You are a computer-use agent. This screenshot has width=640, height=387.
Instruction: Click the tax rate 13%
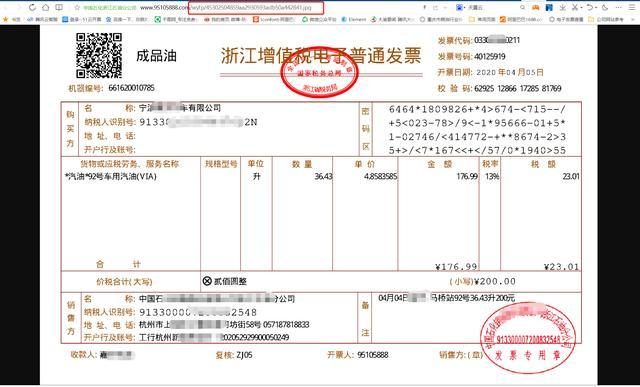pos(492,176)
